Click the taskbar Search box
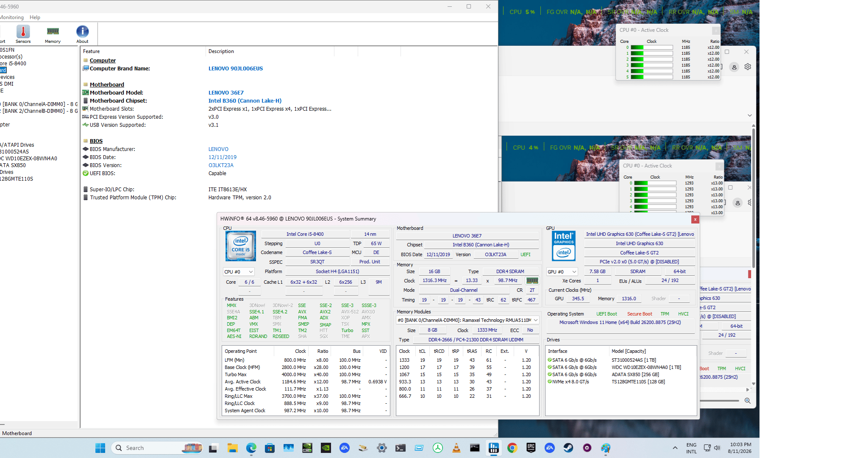Image resolution: width=868 pixels, height=458 pixels. pyautogui.click(x=157, y=448)
